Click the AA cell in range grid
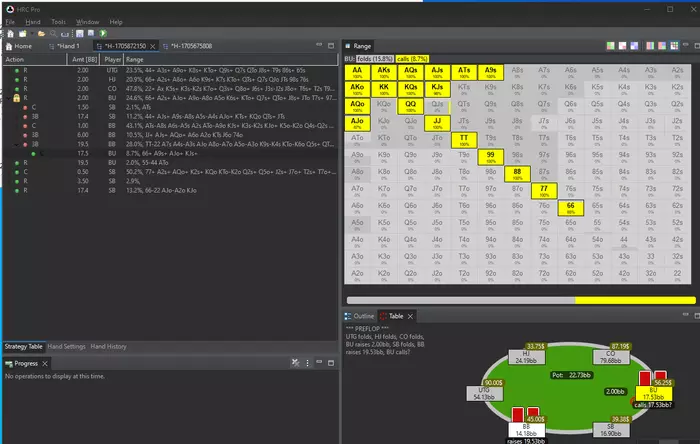 click(357, 72)
